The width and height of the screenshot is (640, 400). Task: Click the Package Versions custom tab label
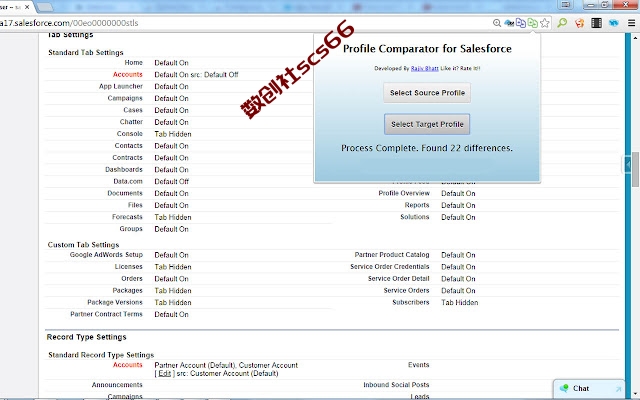115,302
